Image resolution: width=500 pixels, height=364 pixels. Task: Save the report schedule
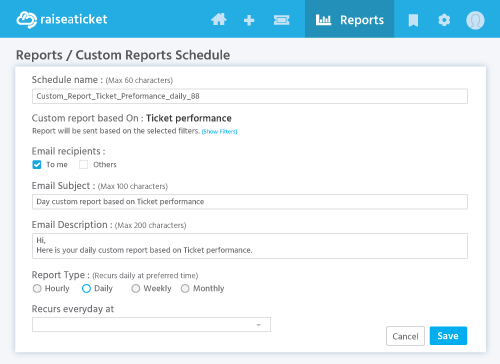pyautogui.click(x=448, y=336)
